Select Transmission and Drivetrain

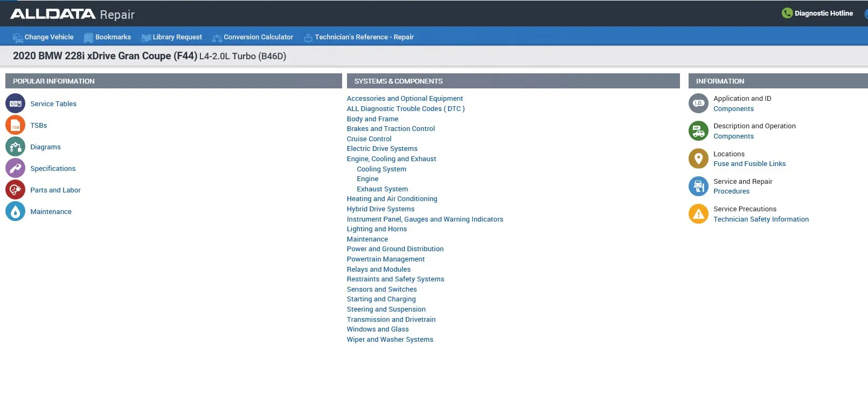pos(391,319)
